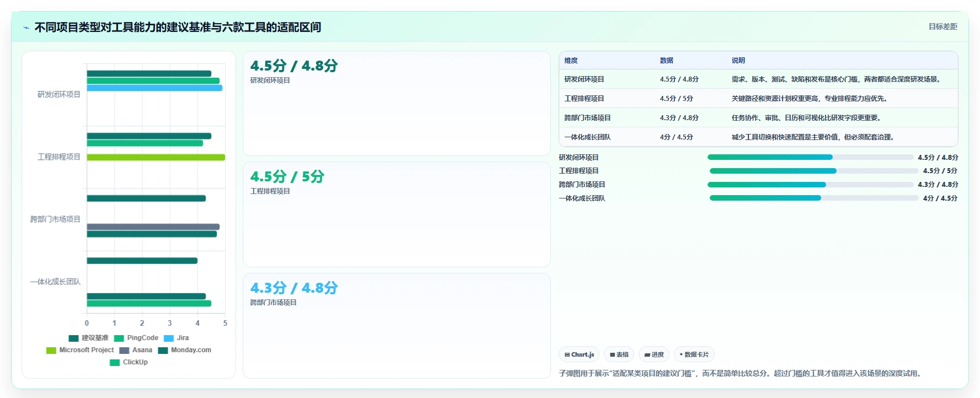980x398 pixels.
Task: Click description starting 减少工具切换
Action: (813, 137)
